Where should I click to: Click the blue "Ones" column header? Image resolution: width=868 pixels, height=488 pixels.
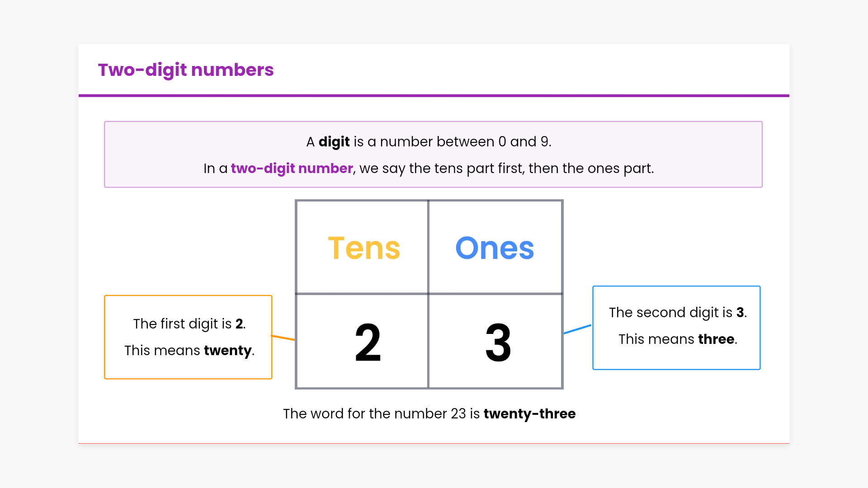[x=495, y=248]
